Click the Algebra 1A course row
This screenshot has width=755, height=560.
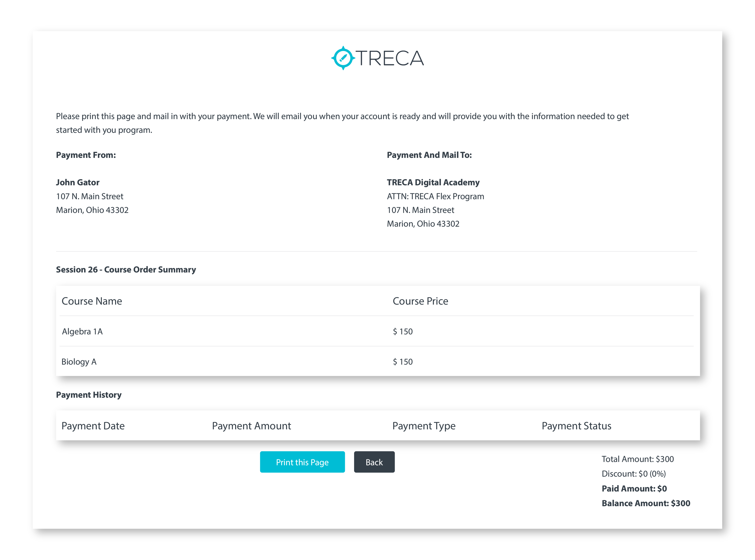pyautogui.click(x=82, y=331)
